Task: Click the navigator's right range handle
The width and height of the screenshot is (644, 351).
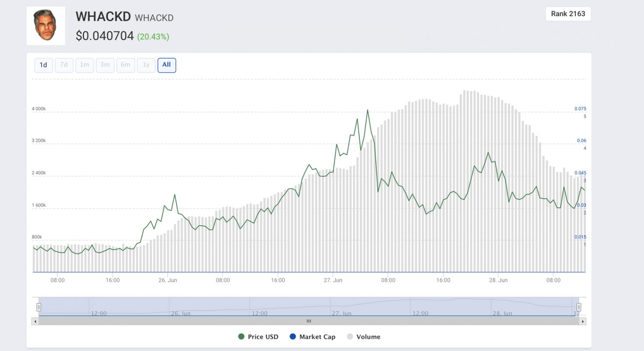Action: [x=579, y=307]
